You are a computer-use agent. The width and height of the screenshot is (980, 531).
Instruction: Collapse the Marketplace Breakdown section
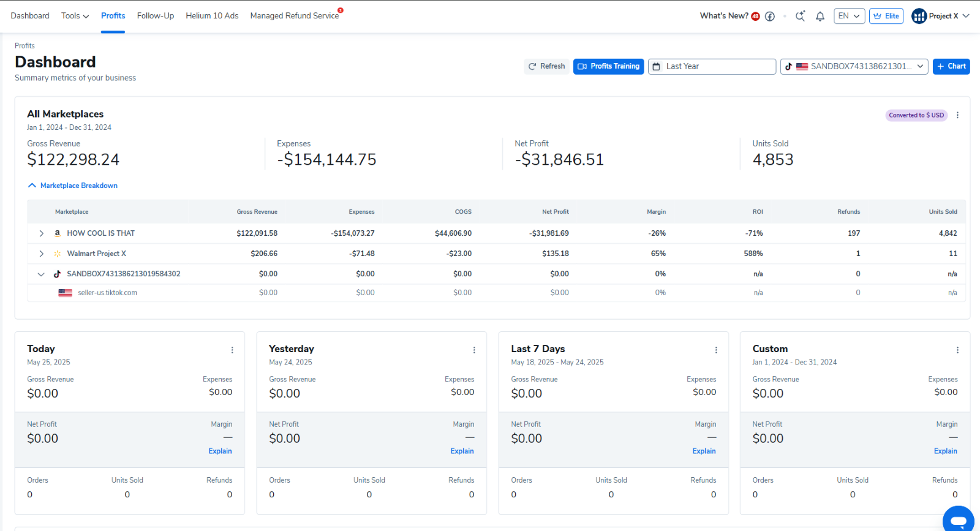coord(73,186)
